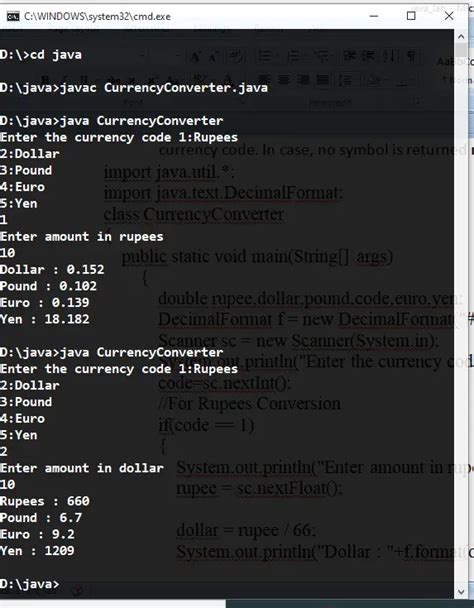The image size is (474, 608).
Task: Click the 'Rupees : 660' output line
Action: pyautogui.click(x=45, y=501)
